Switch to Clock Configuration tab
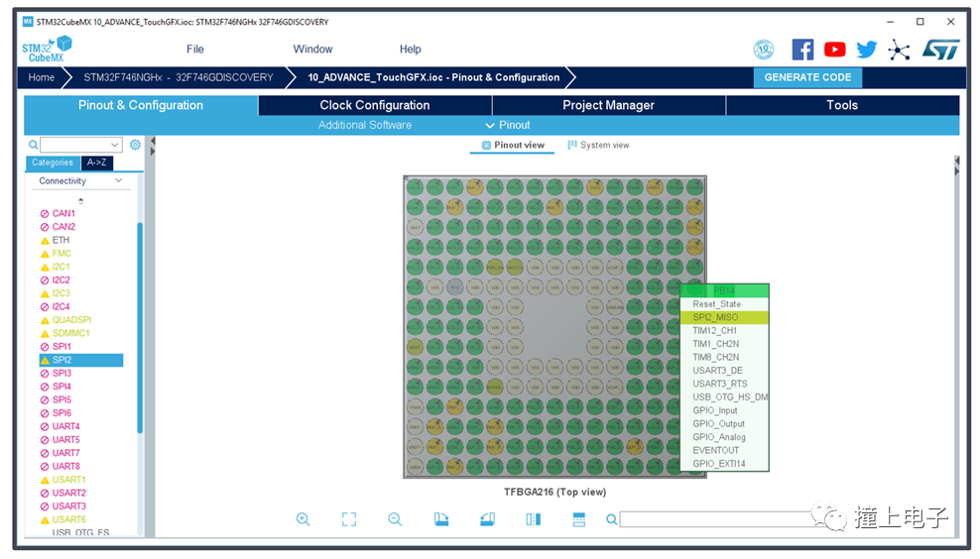980x559 pixels. click(x=375, y=105)
